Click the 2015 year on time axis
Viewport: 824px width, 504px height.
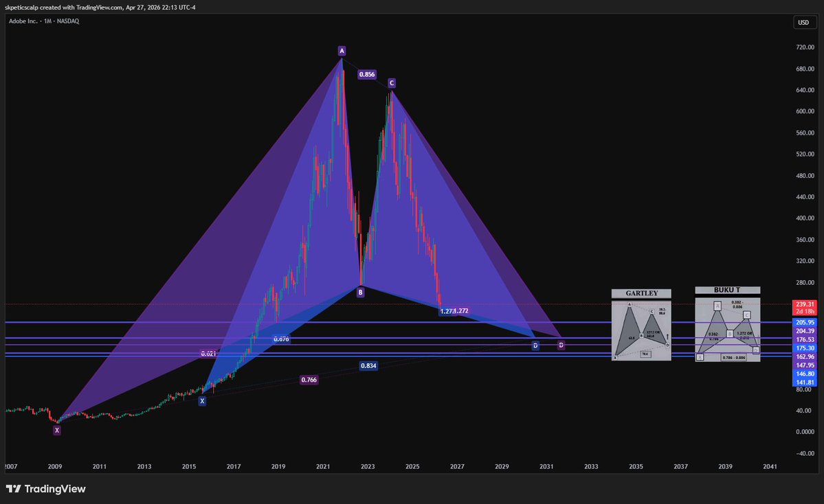(x=189, y=466)
